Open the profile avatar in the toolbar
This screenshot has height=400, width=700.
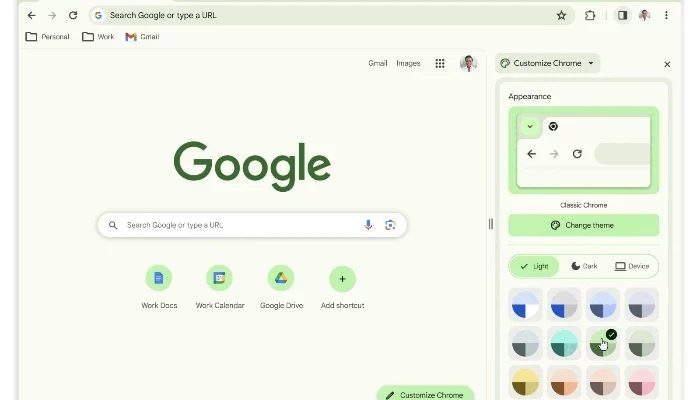point(644,15)
